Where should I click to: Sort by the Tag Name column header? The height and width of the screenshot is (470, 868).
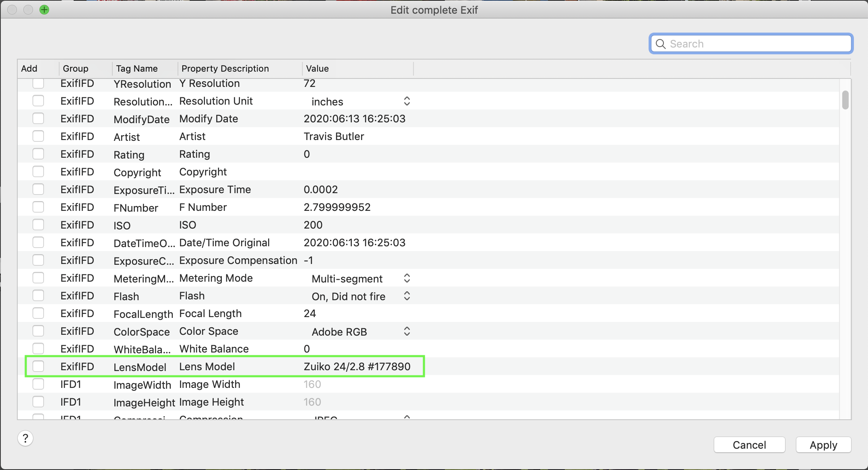(x=145, y=68)
